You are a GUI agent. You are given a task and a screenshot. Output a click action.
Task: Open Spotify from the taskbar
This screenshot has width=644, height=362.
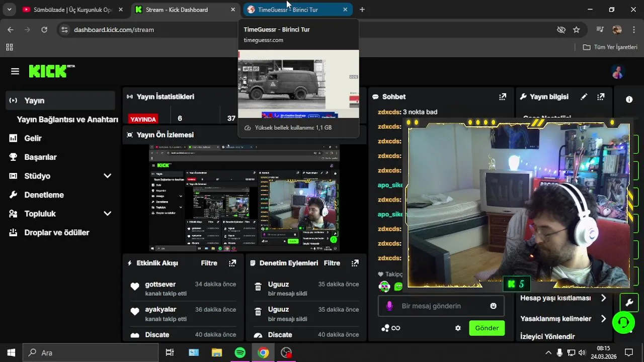click(240, 352)
